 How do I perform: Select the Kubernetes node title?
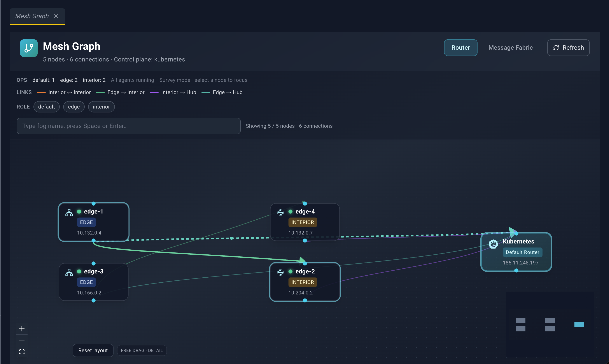click(x=518, y=241)
